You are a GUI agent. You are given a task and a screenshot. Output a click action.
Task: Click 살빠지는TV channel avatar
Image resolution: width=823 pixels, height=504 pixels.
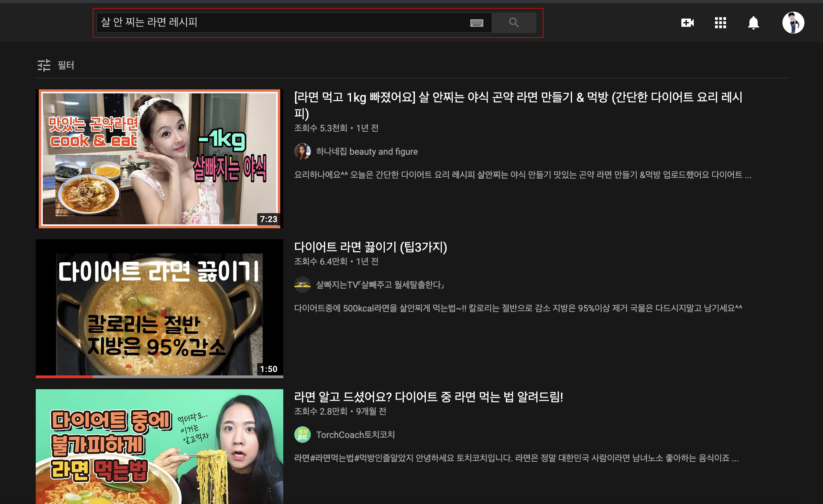coord(303,285)
